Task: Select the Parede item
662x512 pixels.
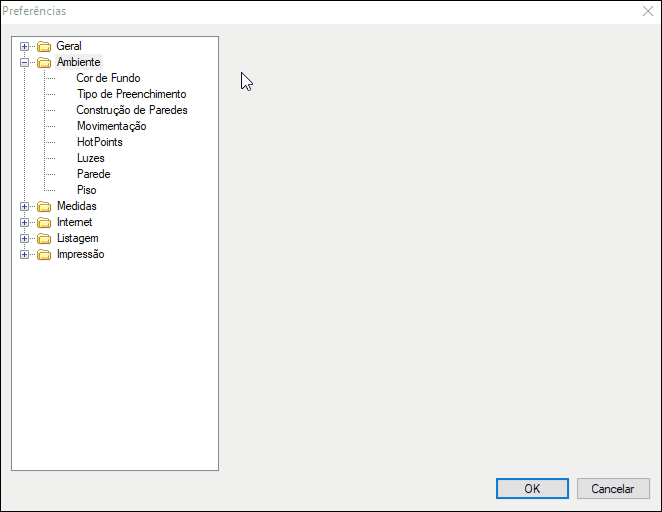Action: (x=94, y=174)
